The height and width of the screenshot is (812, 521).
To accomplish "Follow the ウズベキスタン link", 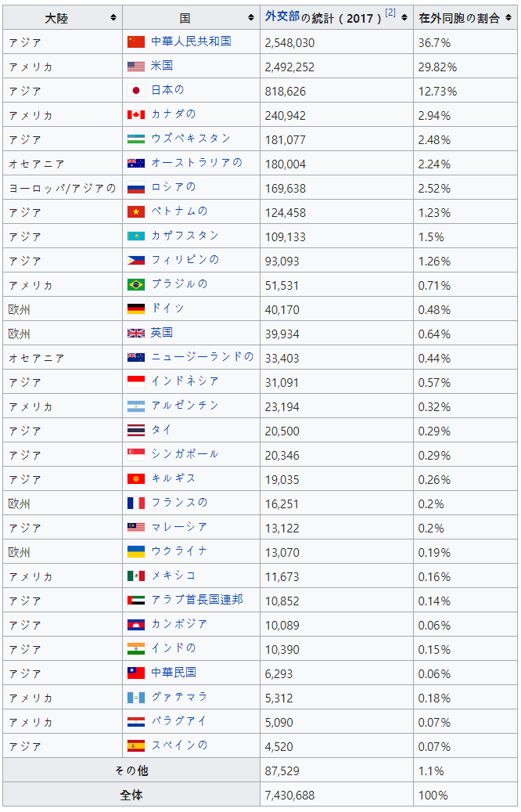I will click(191, 139).
